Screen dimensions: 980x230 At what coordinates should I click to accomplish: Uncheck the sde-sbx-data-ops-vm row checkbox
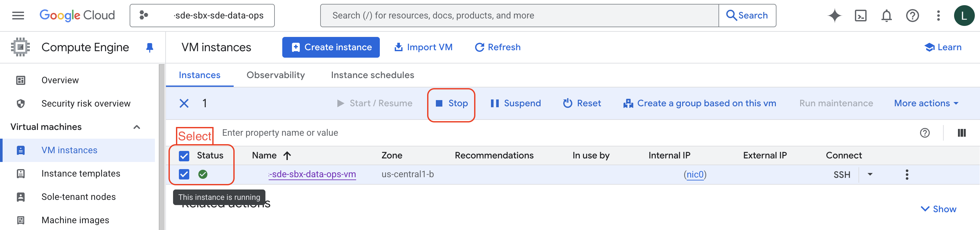coord(184,175)
